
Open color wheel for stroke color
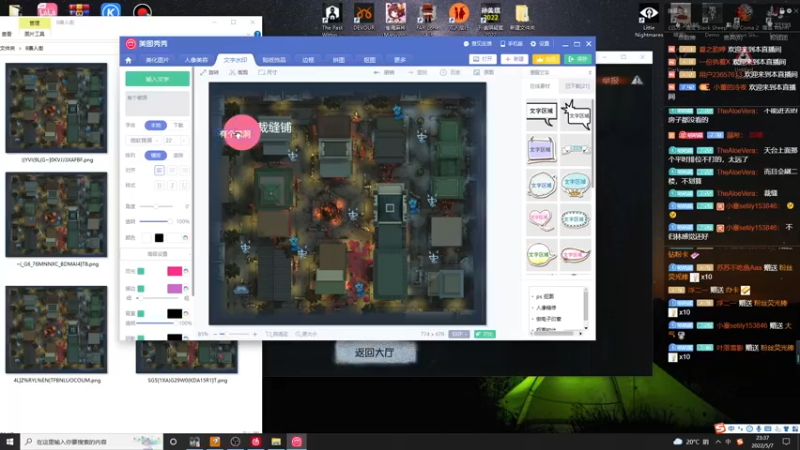(x=186, y=289)
